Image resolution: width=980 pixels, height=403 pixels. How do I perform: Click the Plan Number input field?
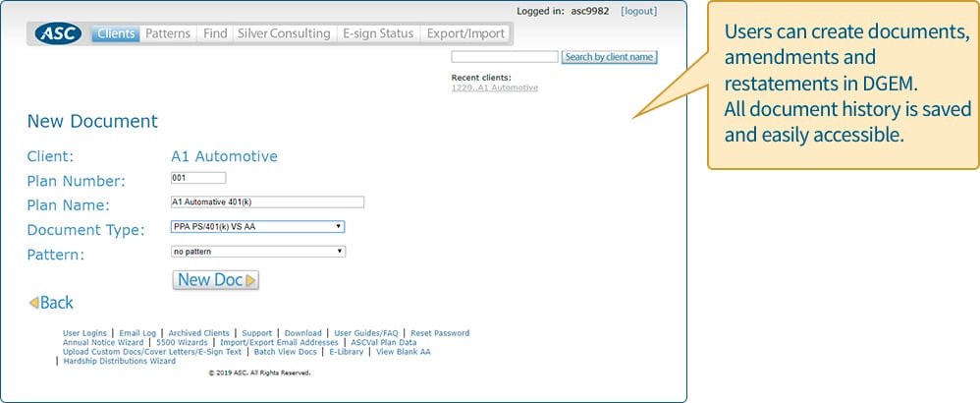198,178
